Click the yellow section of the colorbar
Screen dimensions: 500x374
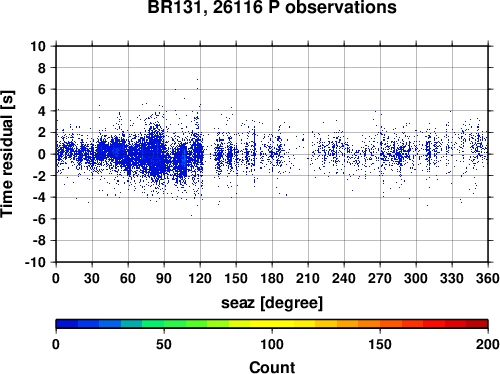pos(272,324)
